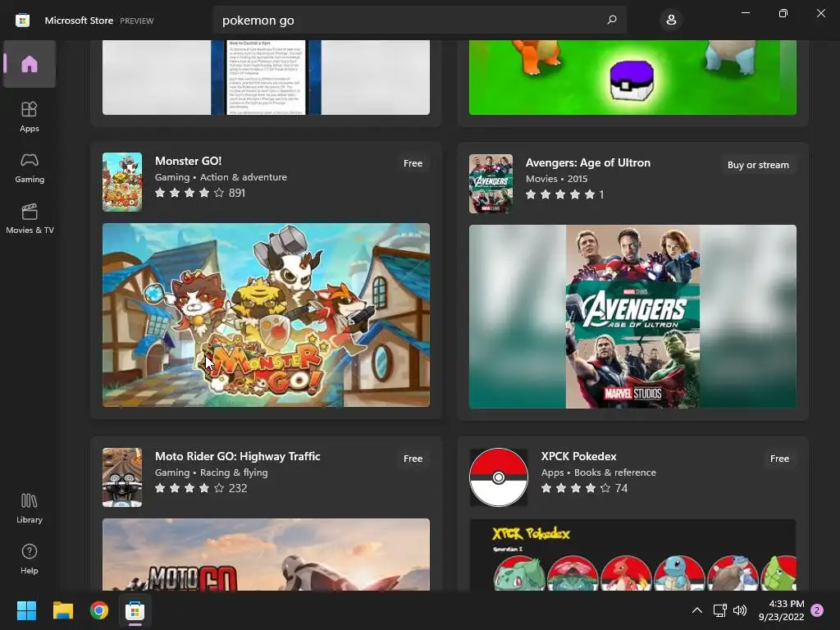Image resolution: width=840 pixels, height=630 pixels.
Task: Click the Movies • 2015 text
Action: 557,179
